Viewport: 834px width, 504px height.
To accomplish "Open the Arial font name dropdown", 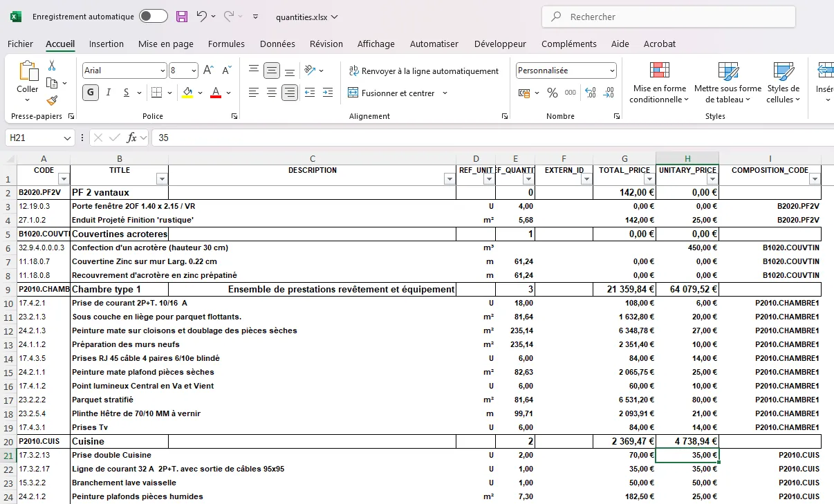I will point(163,71).
